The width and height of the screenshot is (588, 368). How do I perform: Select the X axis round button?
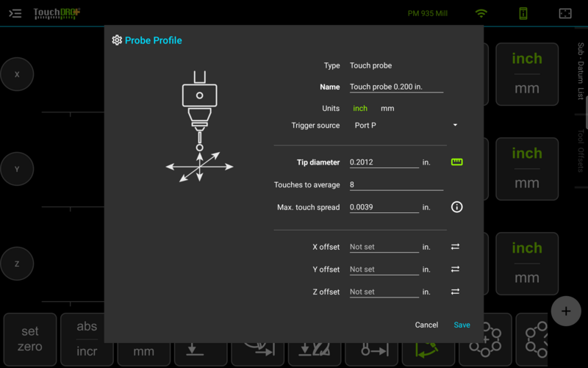pyautogui.click(x=17, y=74)
